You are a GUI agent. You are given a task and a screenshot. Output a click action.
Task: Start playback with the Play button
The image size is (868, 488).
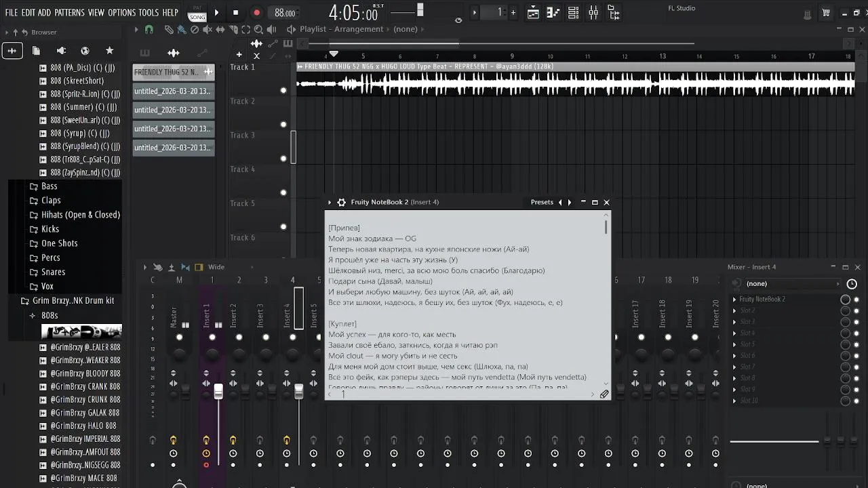pyautogui.click(x=216, y=12)
